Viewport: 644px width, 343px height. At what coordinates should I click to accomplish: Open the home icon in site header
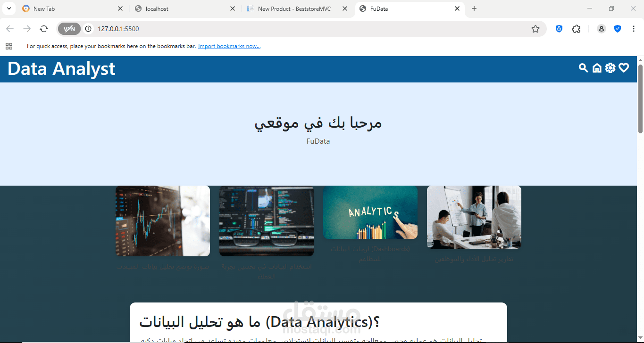tap(597, 68)
